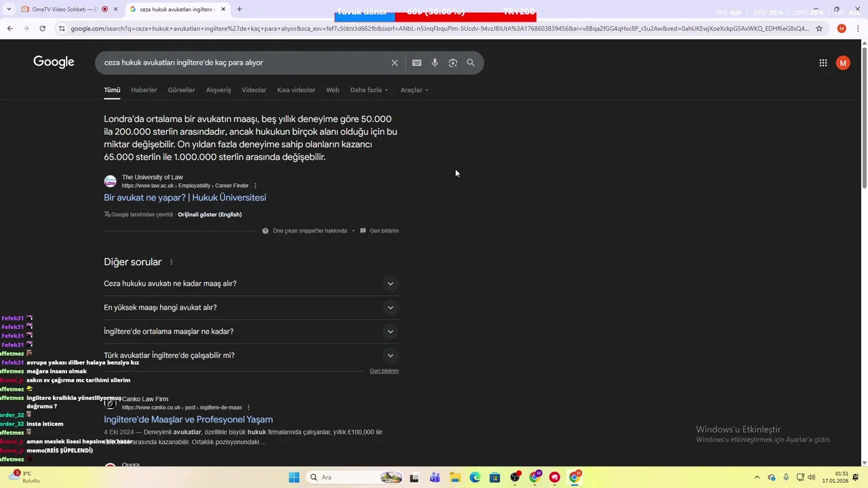Image resolution: width=868 pixels, height=488 pixels.
Task: Open the Google apps grid
Action: (823, 62)
